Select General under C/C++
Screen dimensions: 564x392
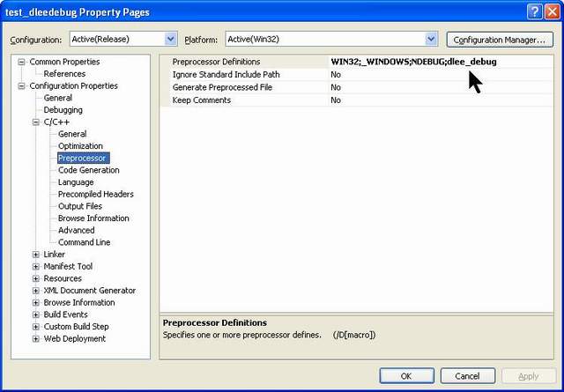click(72, 134)
